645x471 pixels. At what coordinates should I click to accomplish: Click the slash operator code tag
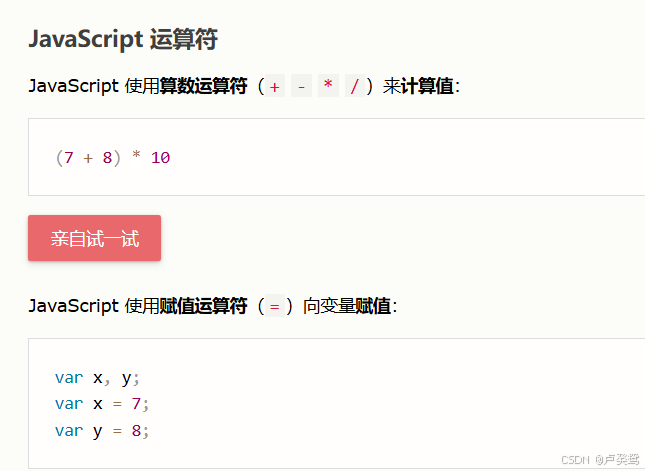[355, 86]
